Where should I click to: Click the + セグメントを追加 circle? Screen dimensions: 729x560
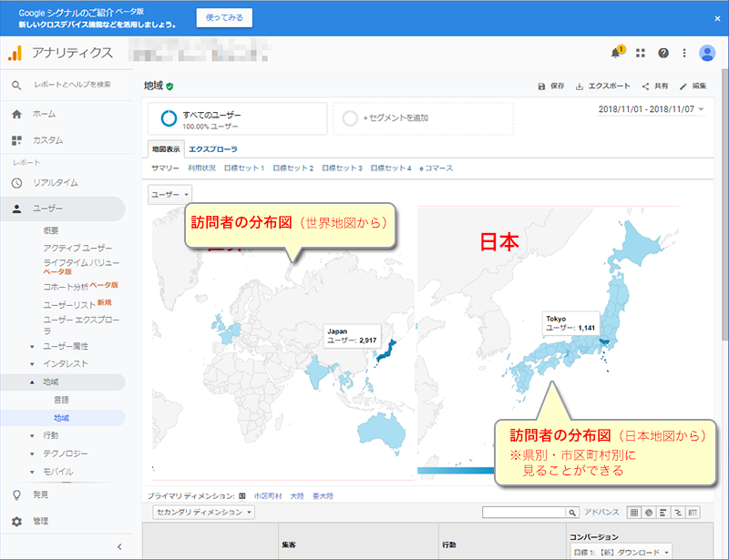point(351,117)
